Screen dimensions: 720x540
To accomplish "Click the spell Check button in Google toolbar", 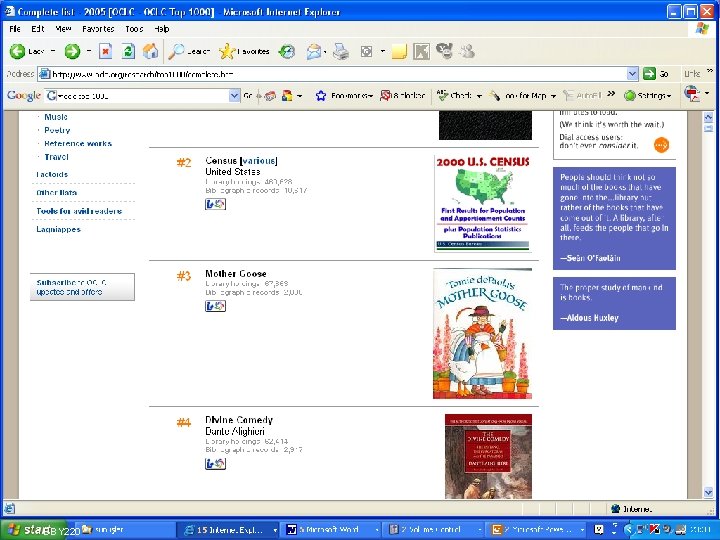I will click(x=455, y=96).
